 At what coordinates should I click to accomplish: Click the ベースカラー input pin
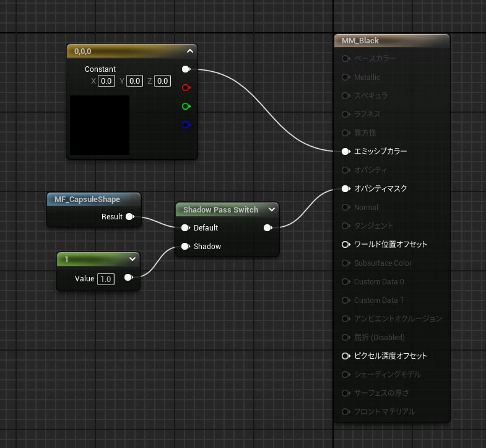[x=345, y=58]
